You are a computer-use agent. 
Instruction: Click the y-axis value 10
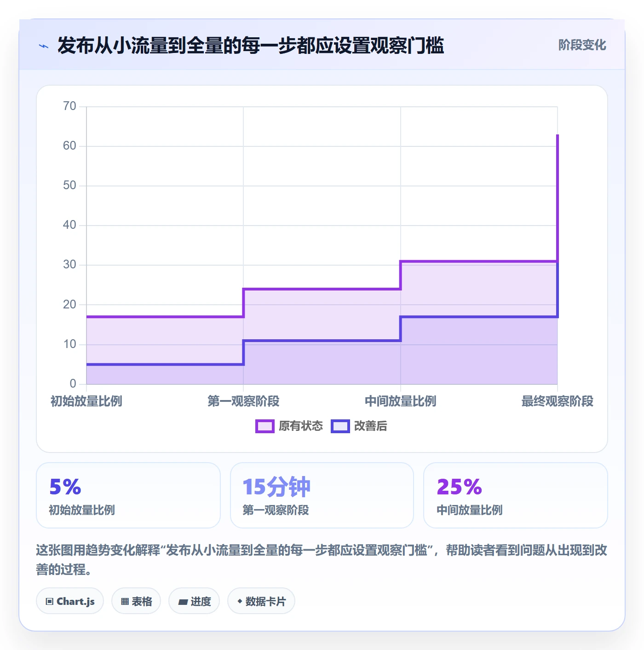coord(69,344)
